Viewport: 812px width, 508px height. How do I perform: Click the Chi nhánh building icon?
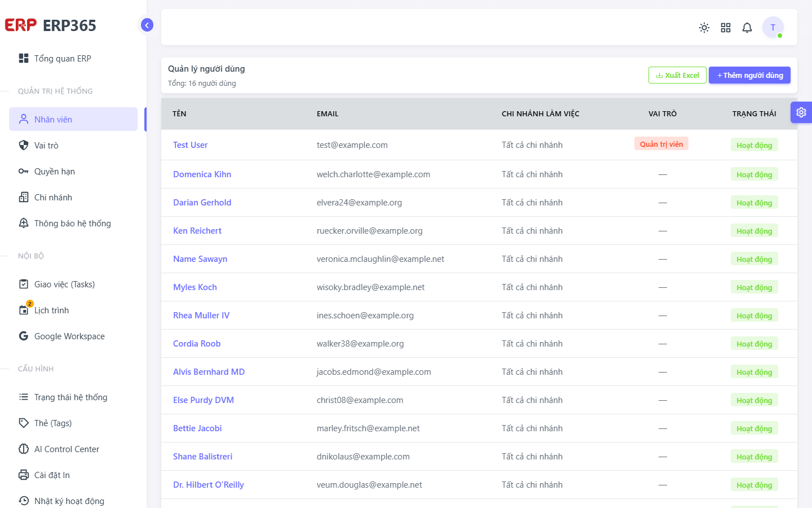[24, 197]
